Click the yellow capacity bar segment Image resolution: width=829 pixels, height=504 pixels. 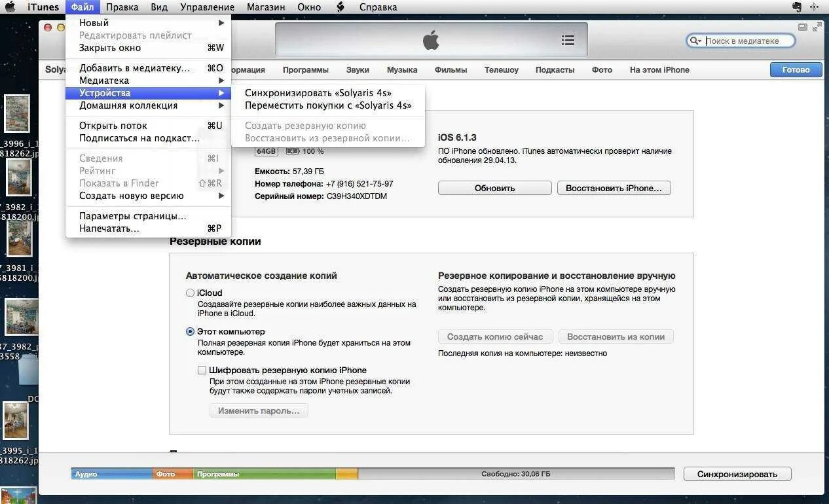[x=346, y=474]
